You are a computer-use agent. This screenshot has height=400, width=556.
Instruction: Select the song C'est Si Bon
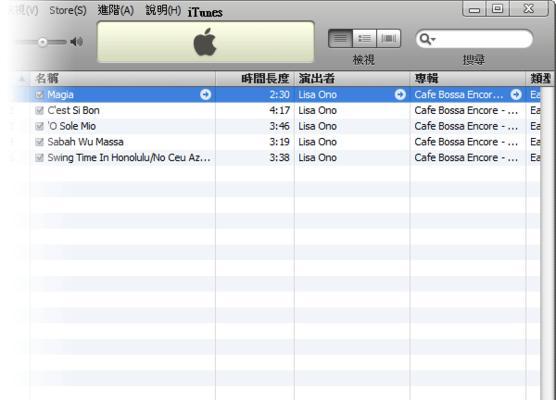click(73, 110)
